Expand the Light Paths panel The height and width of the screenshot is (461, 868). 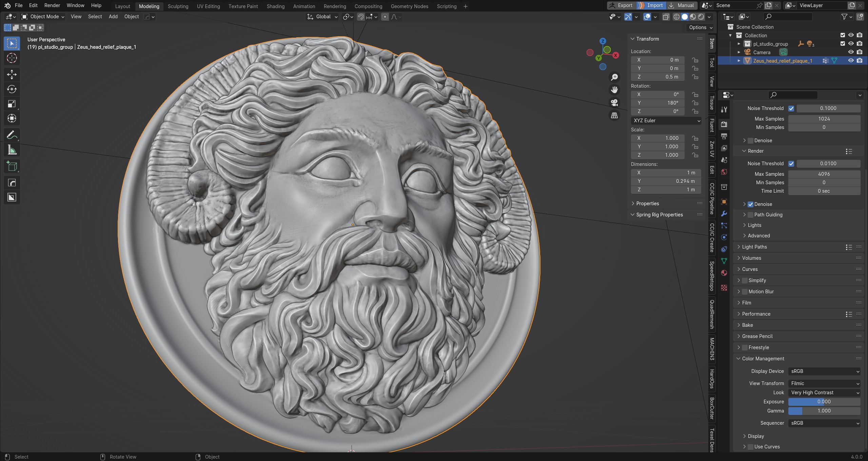click(x=754, y=247)
